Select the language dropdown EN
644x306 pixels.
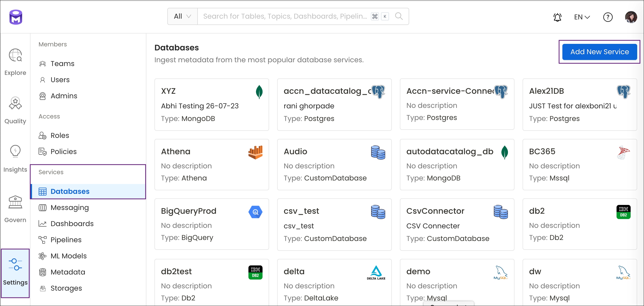point(582,16)
